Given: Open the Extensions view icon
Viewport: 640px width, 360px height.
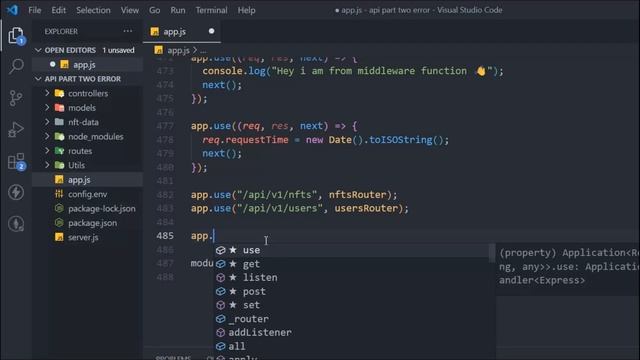Looking at the screenshot, I should pos(16,162).
